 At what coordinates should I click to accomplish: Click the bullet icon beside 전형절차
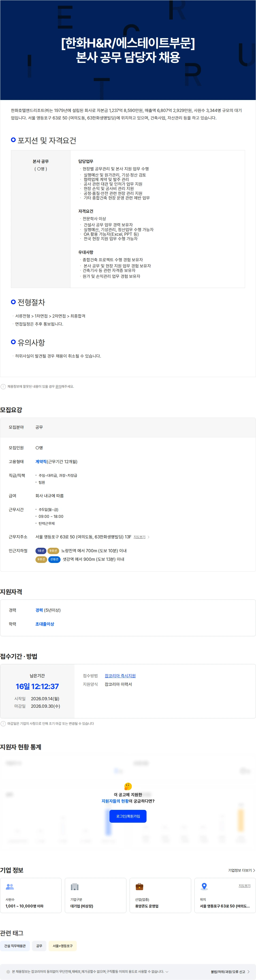tap(13, 302)
